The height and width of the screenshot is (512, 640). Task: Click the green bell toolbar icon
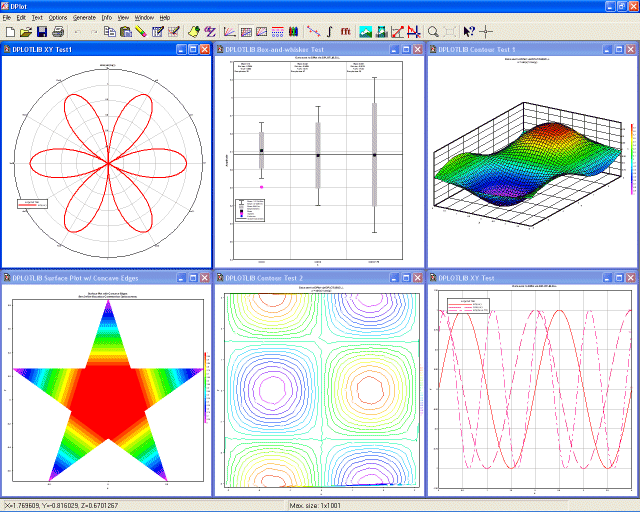tap(194, 32)
